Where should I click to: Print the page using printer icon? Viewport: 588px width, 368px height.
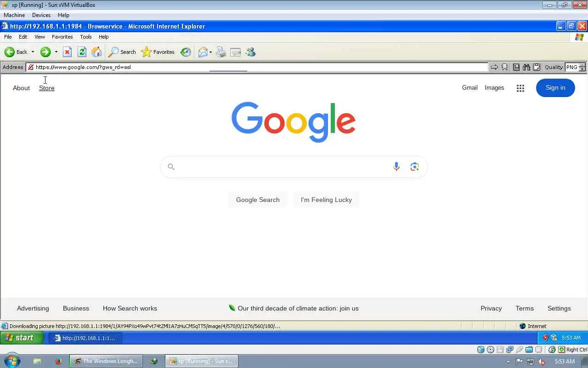(221, 52)
